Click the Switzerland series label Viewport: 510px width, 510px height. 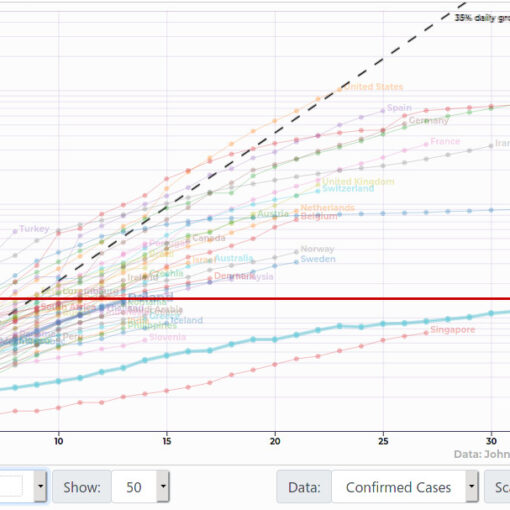pos(348,189)
